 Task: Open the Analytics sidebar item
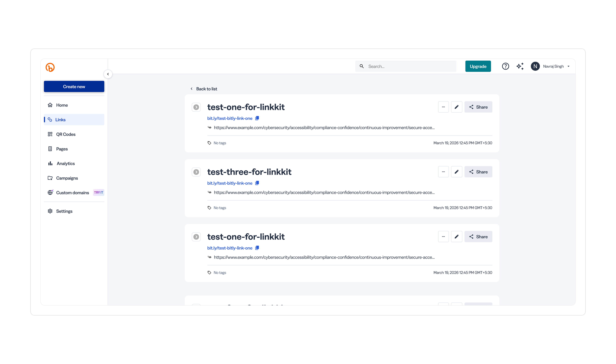click(66, 163)
